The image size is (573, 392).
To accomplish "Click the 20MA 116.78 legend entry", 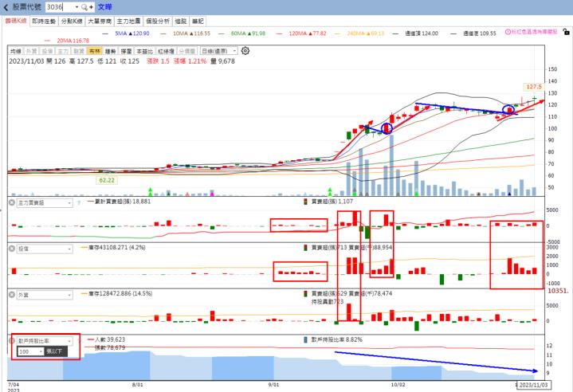I will point(67,41).
